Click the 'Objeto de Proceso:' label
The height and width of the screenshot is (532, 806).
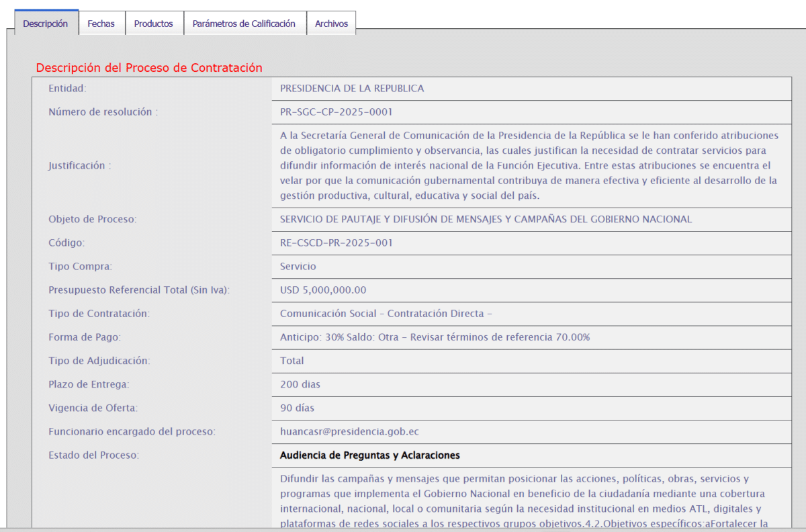[x=93, y=220]
